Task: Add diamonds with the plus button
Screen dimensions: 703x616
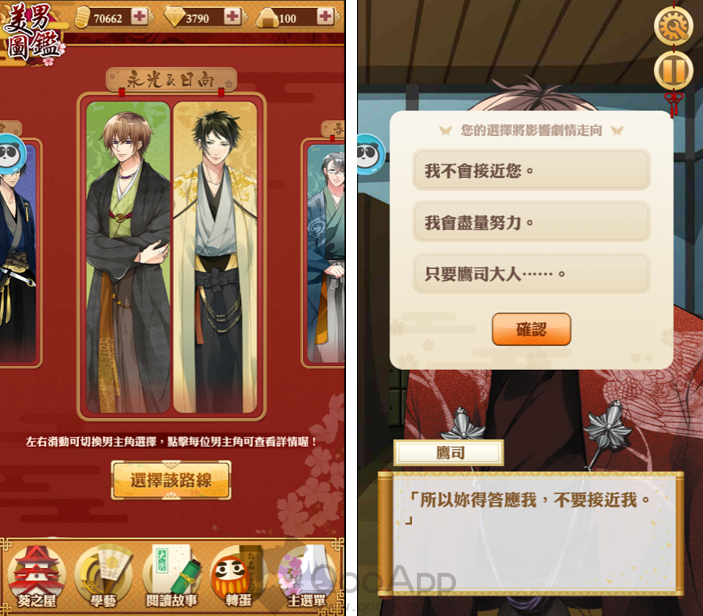Action: [x=232, y=17]
